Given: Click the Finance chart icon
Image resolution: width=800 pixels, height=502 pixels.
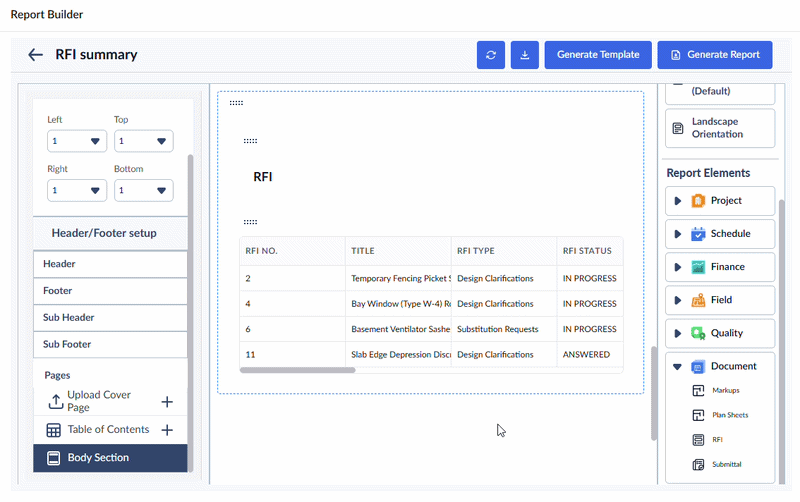Looking at the screenshot, I should pyautogui.click(x=698, y=267).
